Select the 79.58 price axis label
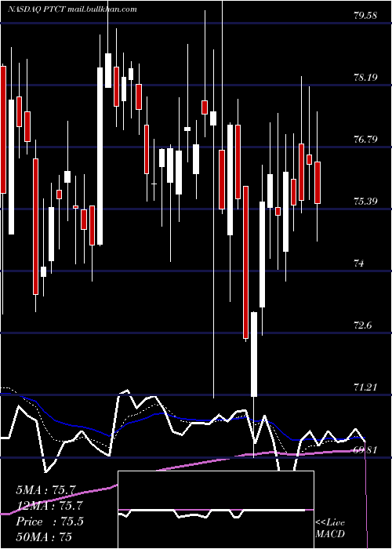The width and height of the screenshot is (392, 549). click(365, 16)
